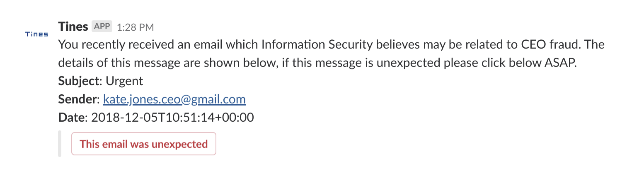Click the 2018-12-05T10:51:14+00:00 date value
The image size is (644, 172).
tap(172, 118)
